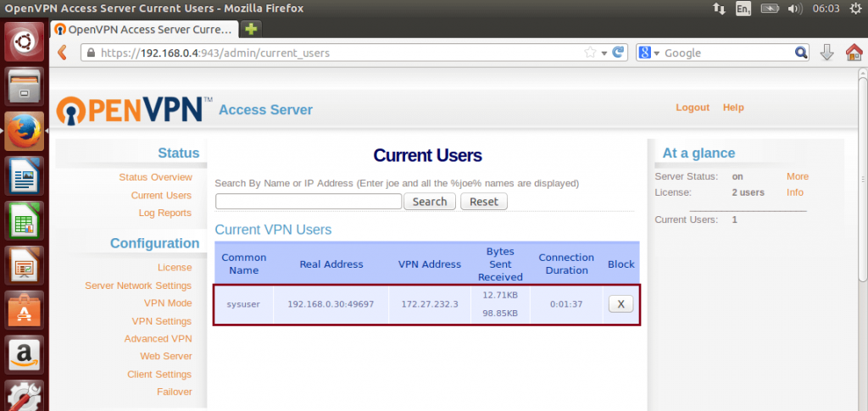868x411 pixels.
Task: Open the clock showing 06:03
Action: 826,8
